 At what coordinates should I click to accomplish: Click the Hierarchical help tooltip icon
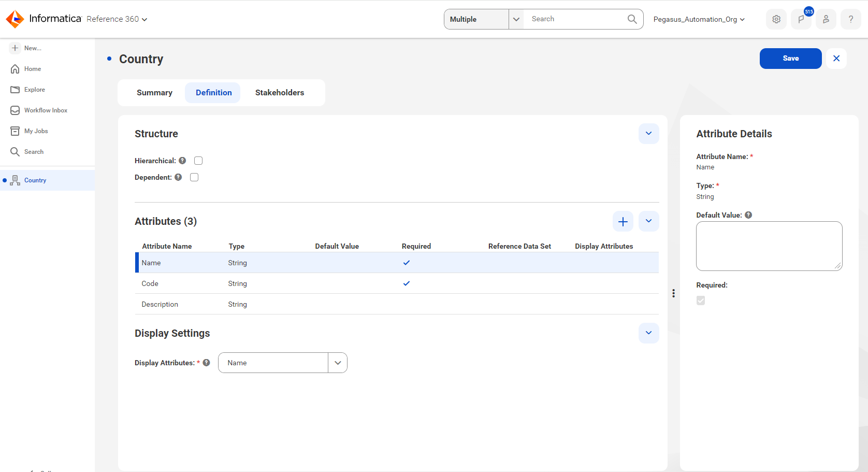[x=182, y=161]
